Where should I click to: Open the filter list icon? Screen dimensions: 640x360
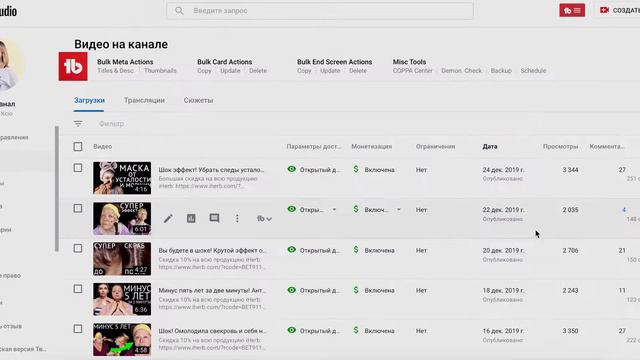(78, 124)
